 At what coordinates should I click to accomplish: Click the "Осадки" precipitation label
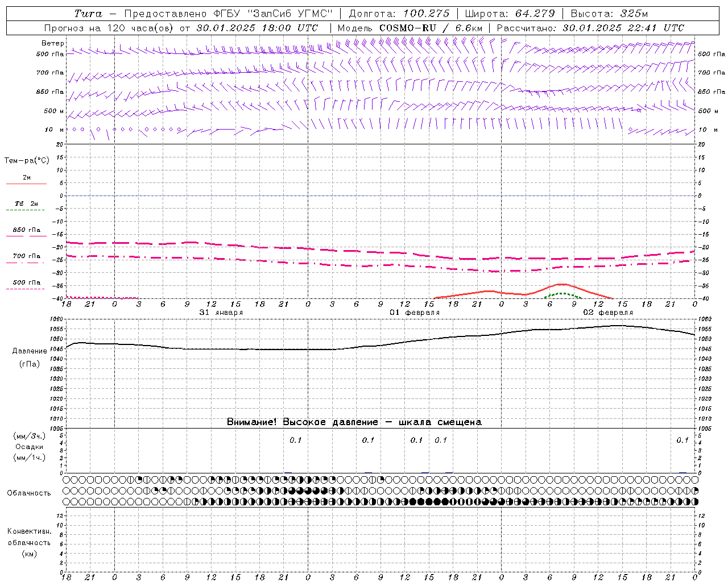[29, 447]
